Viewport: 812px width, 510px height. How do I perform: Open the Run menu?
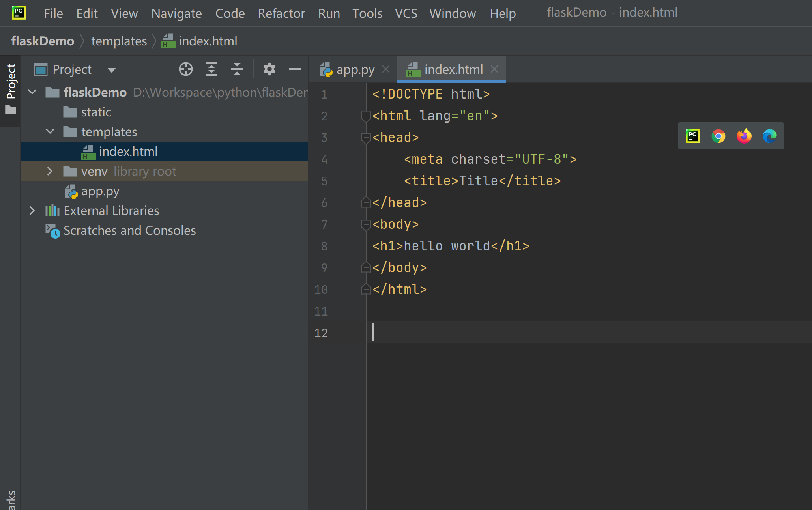click(x=329, y=13)
